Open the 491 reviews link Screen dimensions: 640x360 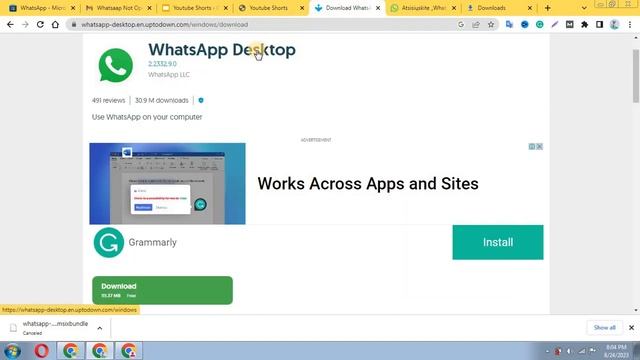click(109, 100)
